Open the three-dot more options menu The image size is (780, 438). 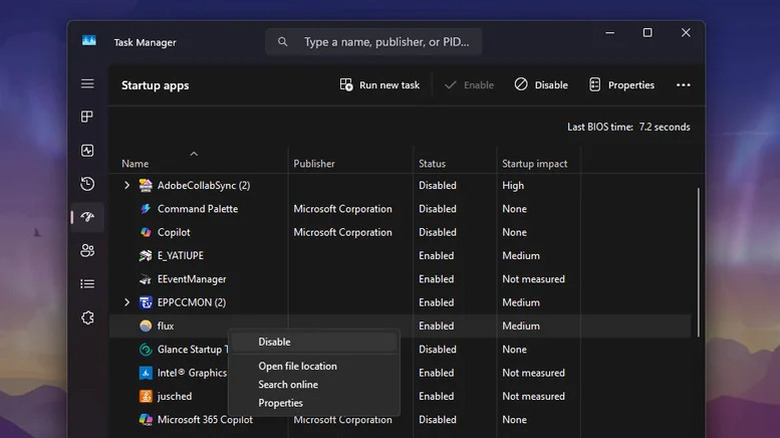tap(683, 85)
